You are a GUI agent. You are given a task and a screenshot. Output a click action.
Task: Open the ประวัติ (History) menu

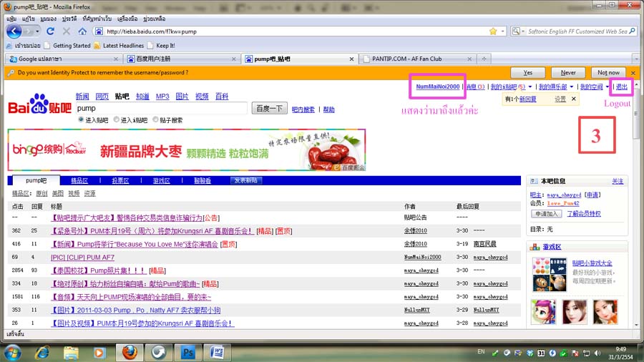click(69, 19)
